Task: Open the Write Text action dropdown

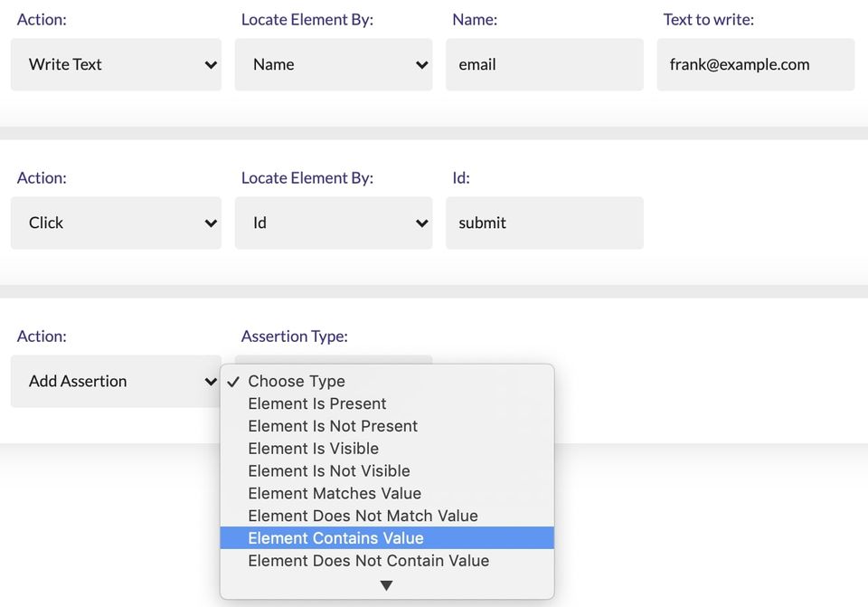Action: 115,64
